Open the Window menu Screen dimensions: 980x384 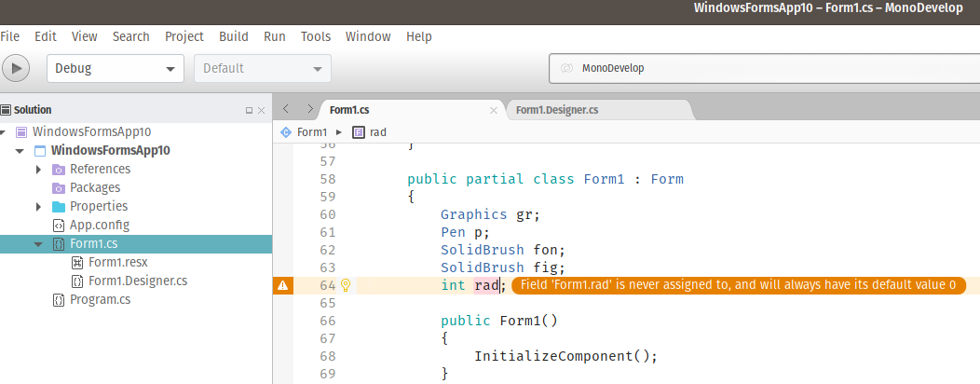(368, 36)
